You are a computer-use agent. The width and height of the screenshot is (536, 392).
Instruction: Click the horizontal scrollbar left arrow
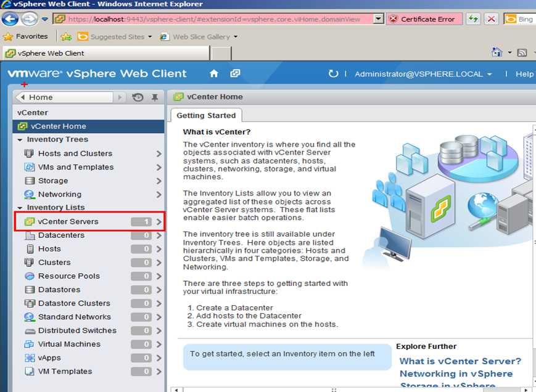(x=176, y=390)
